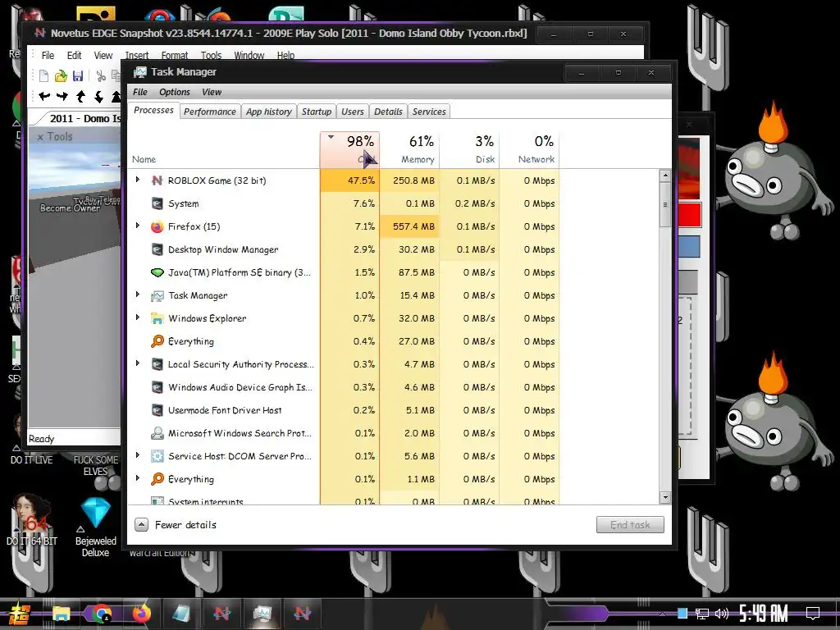Click the volume icon in system tray

point(721,614)
